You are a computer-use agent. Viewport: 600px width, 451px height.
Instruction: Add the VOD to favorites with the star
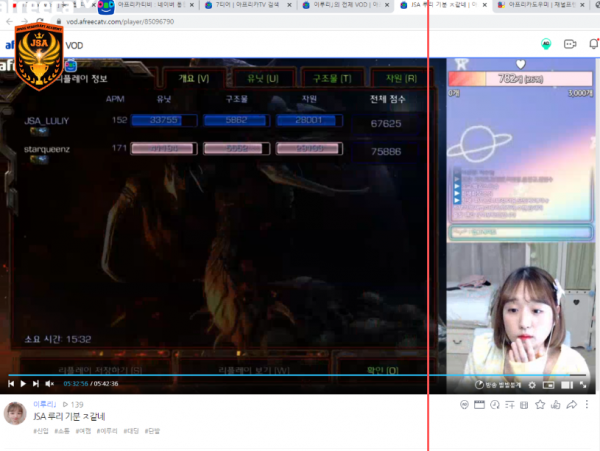tap(540, 404)
